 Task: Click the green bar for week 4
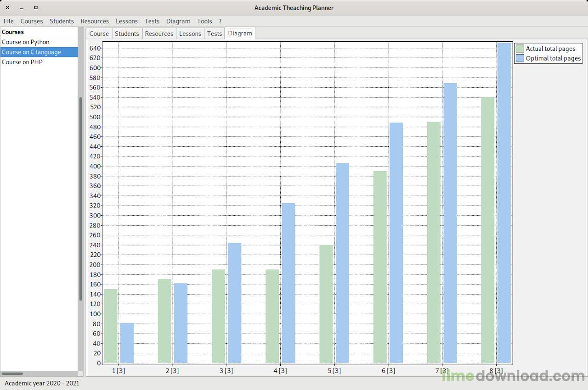click(x=272, y=316)
